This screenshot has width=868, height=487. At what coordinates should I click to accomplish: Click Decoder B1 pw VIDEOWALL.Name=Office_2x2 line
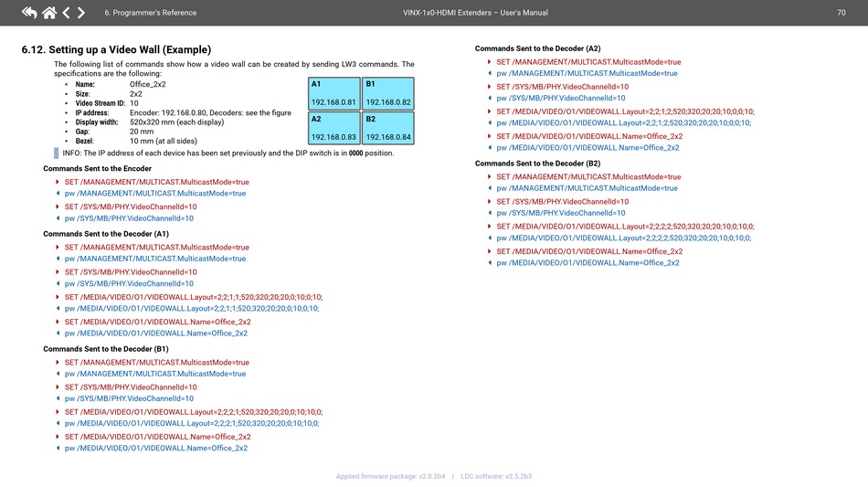[156, 449]
